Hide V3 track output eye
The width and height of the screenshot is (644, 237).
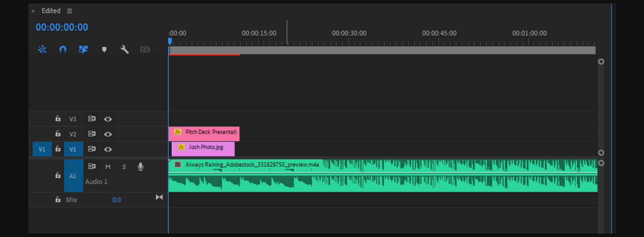point(108,119)
